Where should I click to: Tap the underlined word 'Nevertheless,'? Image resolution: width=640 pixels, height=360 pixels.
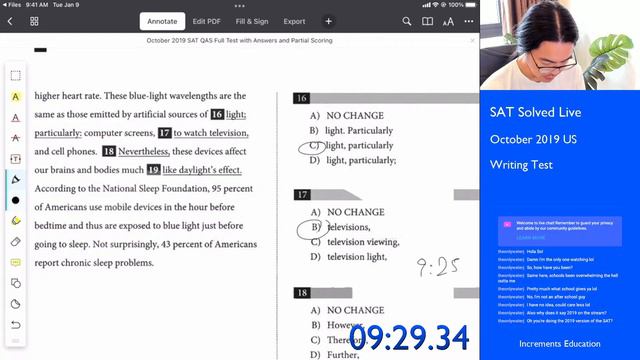[x=144, y=151]
